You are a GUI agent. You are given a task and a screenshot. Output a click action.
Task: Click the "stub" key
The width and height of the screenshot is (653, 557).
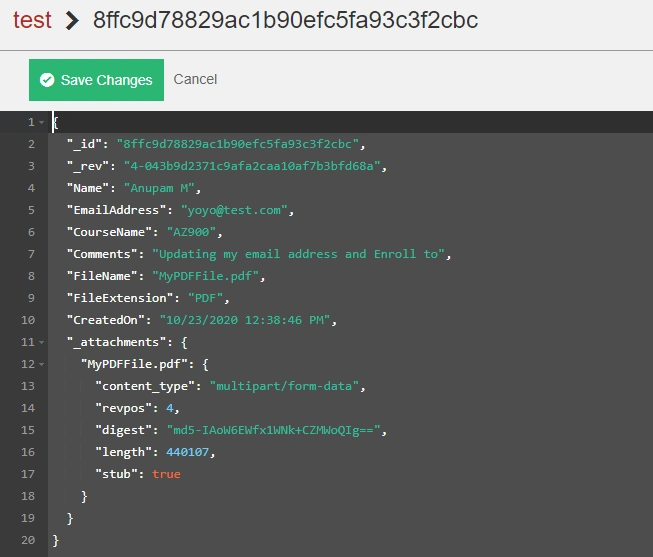click(x=116, y=475)
